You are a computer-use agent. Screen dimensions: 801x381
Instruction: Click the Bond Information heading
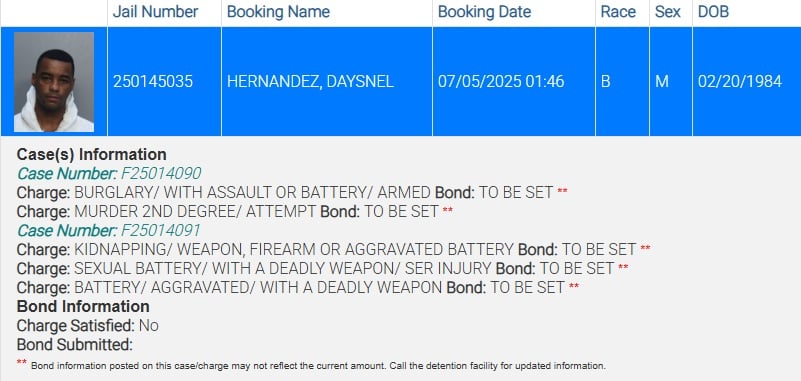pos(83,306)
